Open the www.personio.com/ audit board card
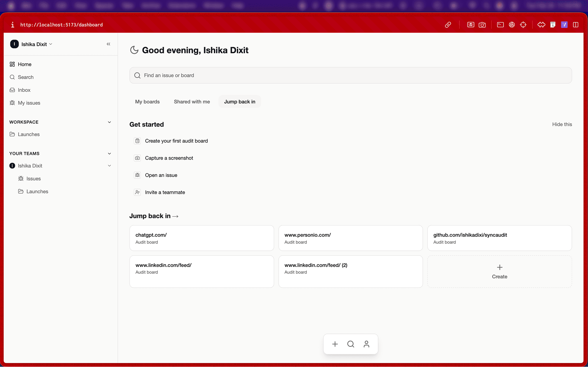Image resolution: width=588 pixels, height=368 pixels. [x=350, y=238]
